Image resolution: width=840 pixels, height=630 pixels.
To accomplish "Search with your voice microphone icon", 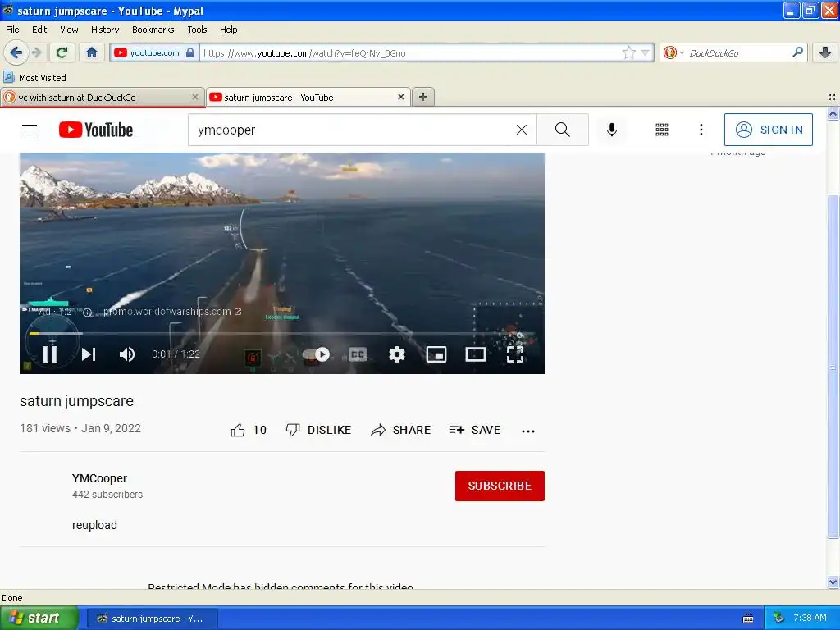I will [612, 130].
